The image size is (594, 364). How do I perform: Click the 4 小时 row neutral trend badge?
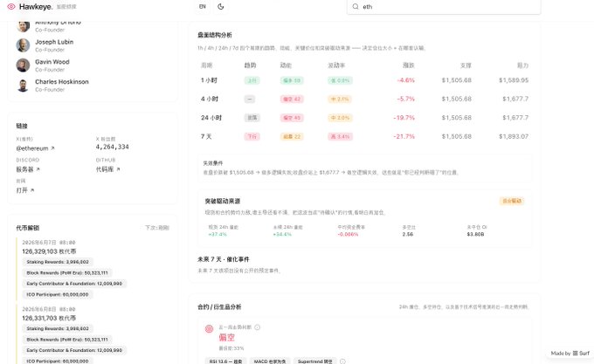tap(249, 100)
